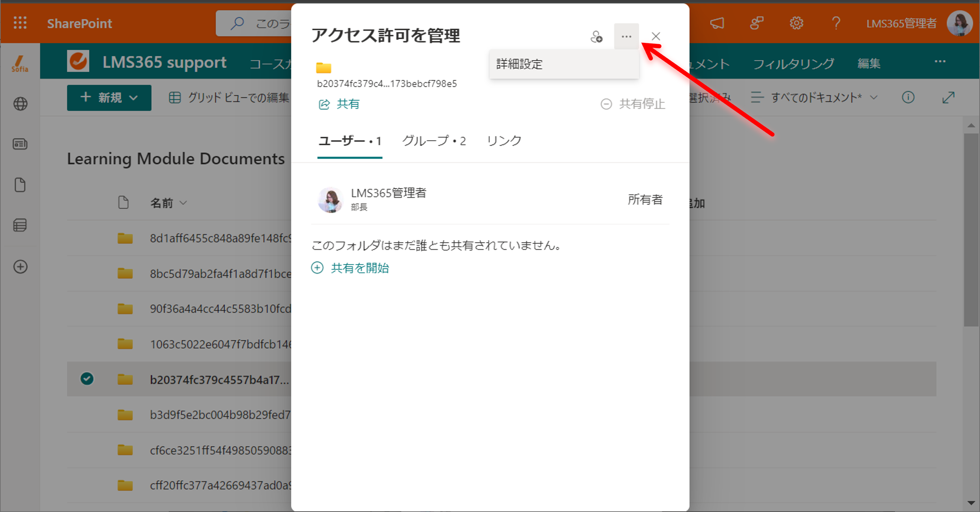Click the file type column header icon
This screenshot has width=980, height=512.
coord(123,202)
